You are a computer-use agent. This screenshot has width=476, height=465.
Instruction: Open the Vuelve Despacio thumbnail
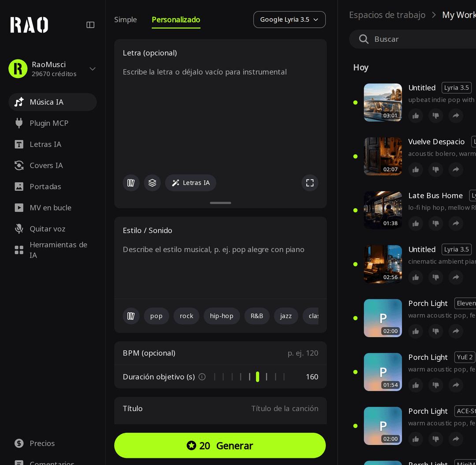(383, 156)
